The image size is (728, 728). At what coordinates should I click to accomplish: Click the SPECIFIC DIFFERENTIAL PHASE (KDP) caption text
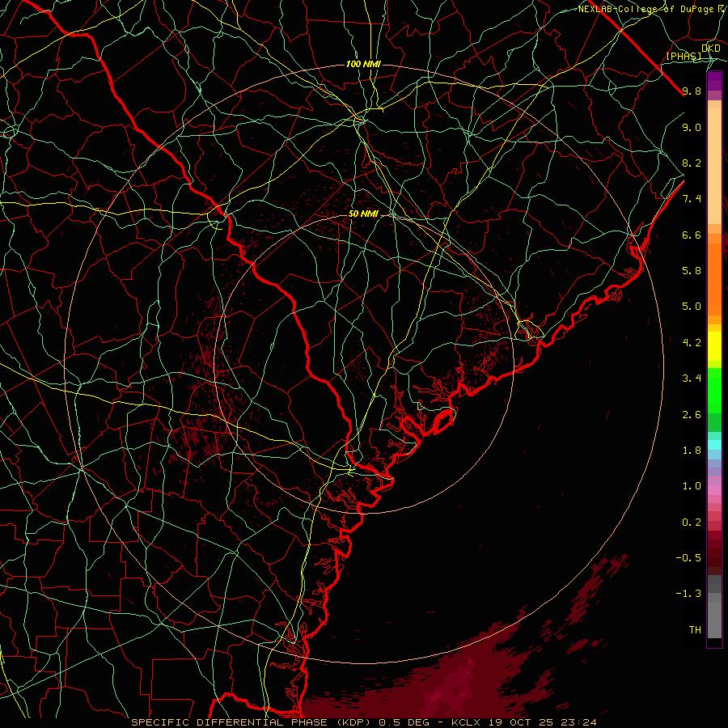[x=252, y=722]
